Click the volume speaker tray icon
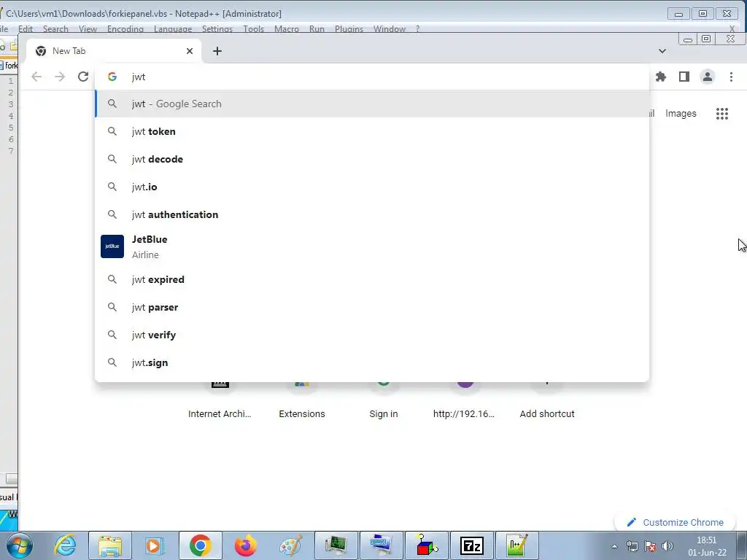747x560 pixels. pos(667,546)
